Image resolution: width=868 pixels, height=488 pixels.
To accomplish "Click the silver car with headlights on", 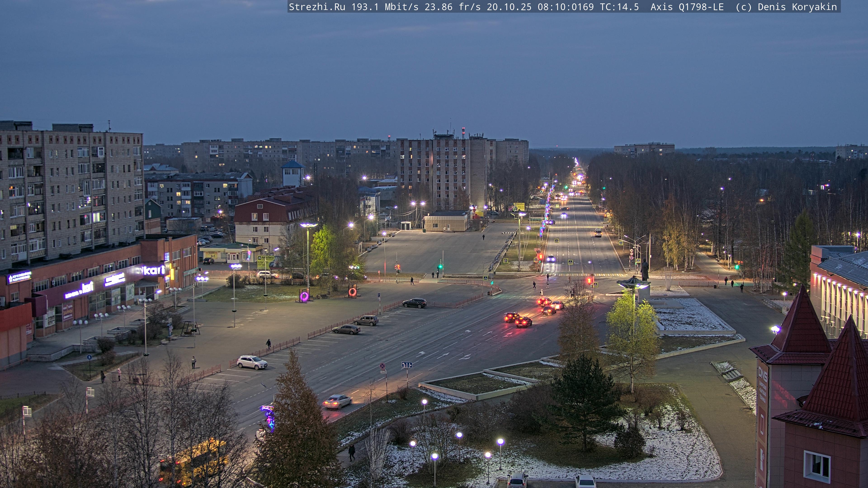I will coord(337,401).
